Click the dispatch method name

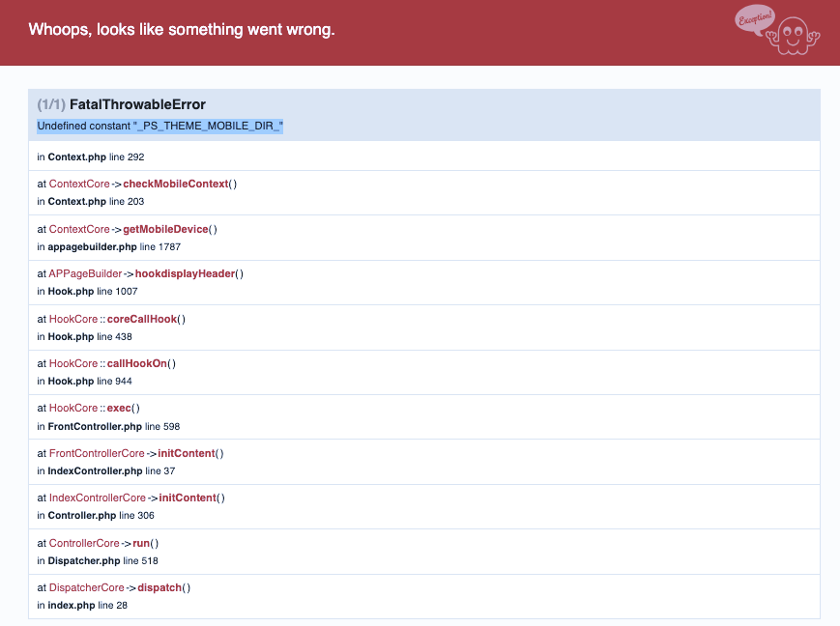159,588
